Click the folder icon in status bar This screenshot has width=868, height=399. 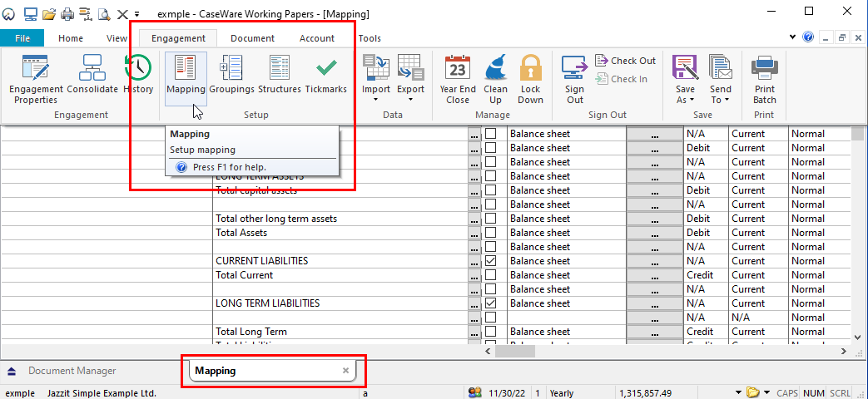(752, 393)
